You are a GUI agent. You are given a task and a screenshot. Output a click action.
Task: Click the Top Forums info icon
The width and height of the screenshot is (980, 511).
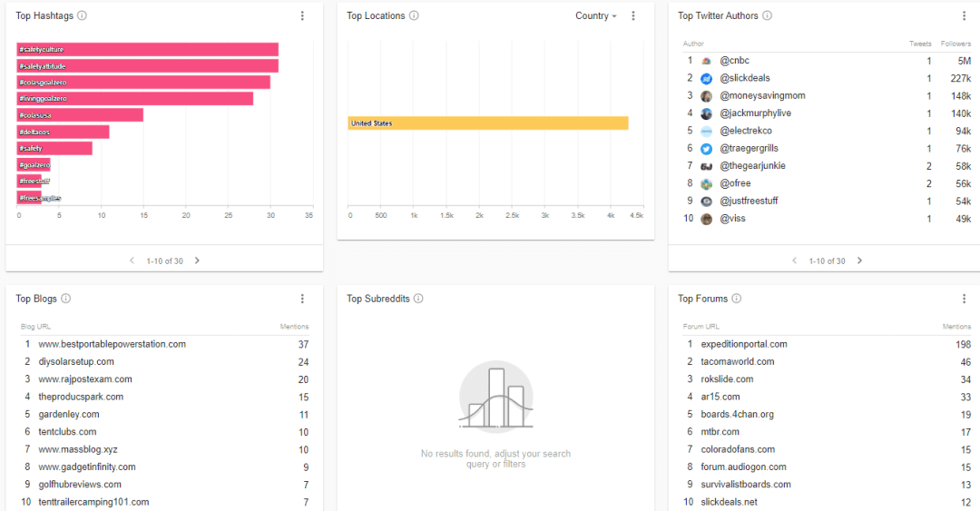click(x=736, y=299)
